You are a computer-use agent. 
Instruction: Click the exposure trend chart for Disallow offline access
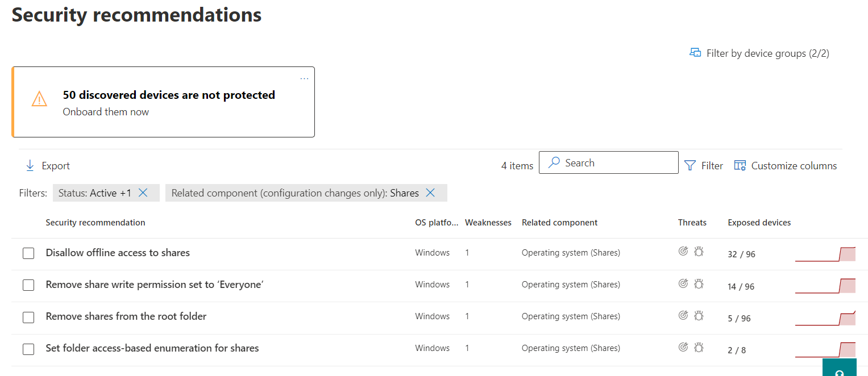tap(825, 254)
